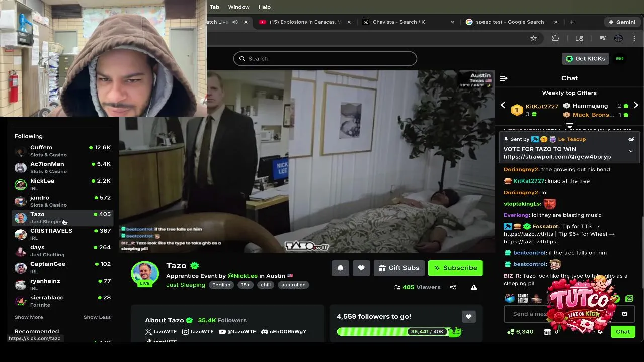Click the Get KICKs button
The width and height of the screenshot is (644, 362).
[585, 59]
